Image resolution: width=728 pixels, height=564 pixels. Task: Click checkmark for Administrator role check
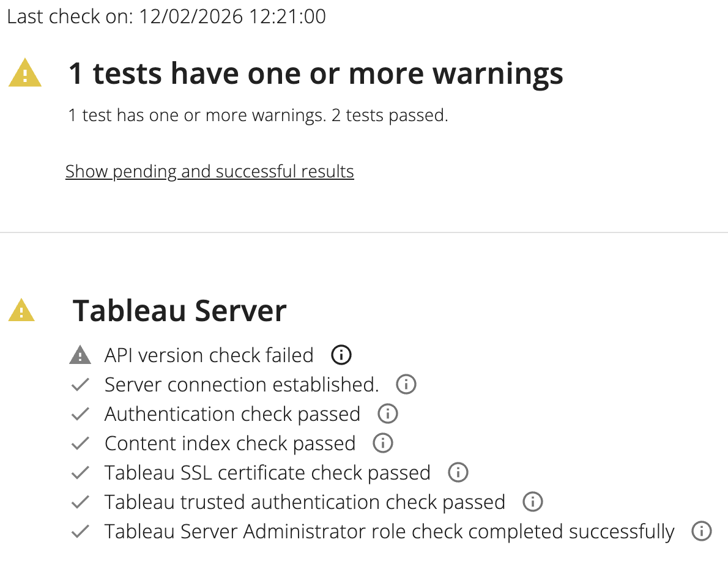(80, 532)
